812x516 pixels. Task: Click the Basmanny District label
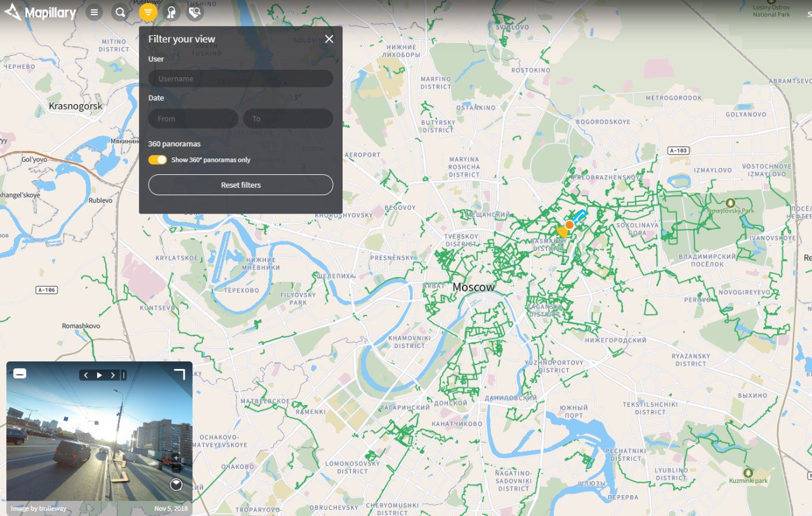point(549,245)
